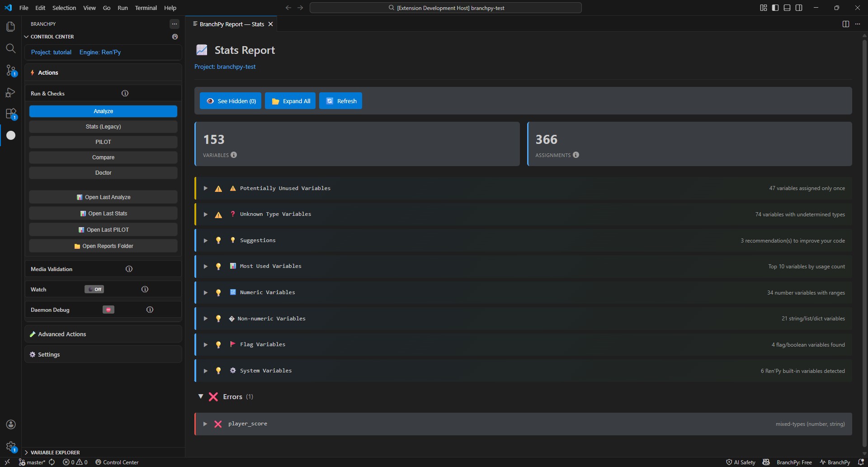Screen dimensions: 868x467
Task: Click the Variables count info icon
Action: [234, 155]
